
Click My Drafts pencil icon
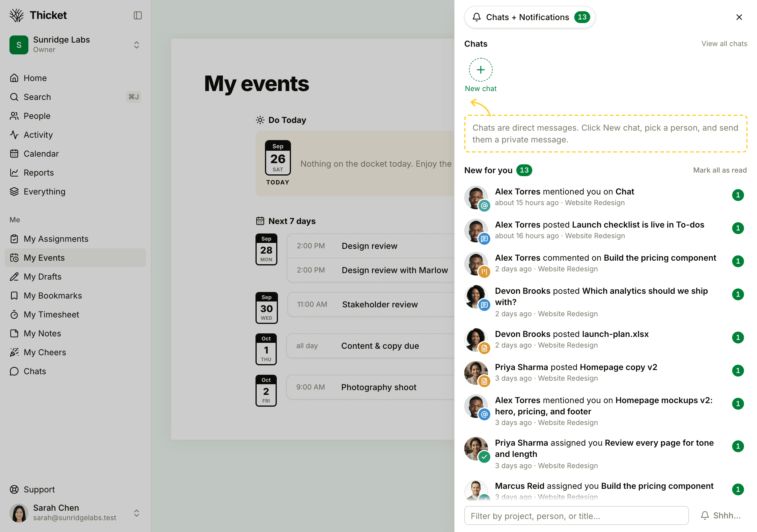[x=14, y=277]
